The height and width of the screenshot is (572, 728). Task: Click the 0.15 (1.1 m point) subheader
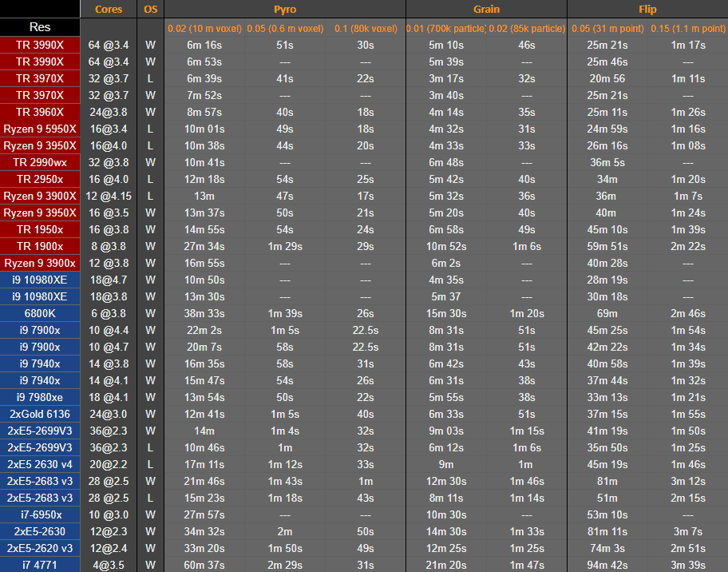point(688,28)
